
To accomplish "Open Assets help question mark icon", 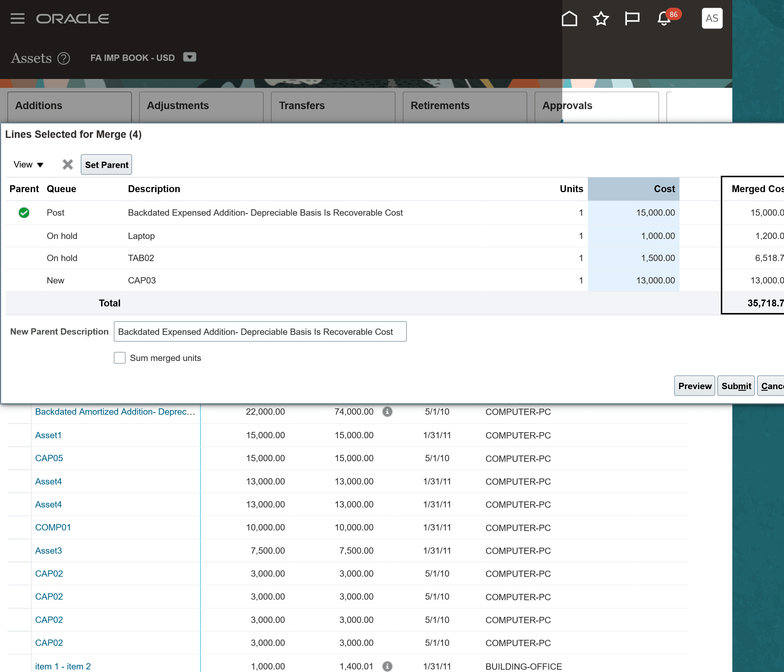I will pyautogui.click(x=63, y=58).
